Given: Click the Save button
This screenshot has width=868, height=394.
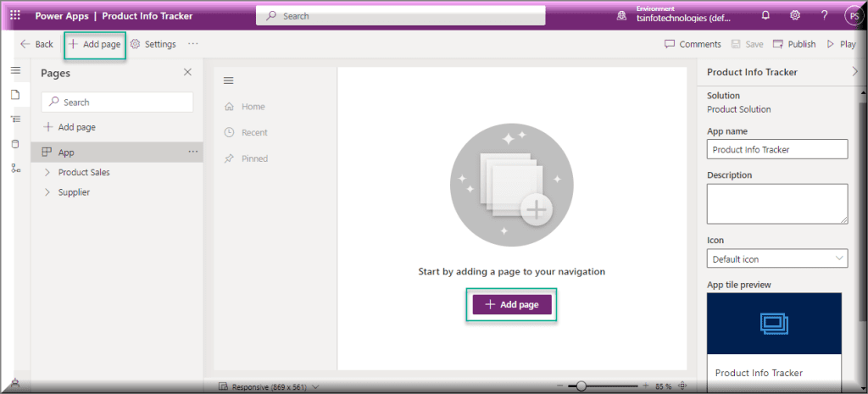Looking at the screenshot, I should 748,44.
